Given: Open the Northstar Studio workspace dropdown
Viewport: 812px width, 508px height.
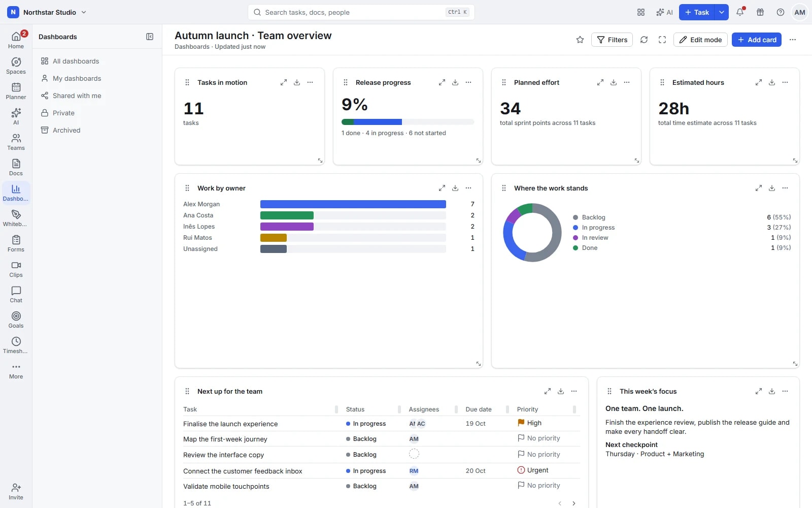Looking at the screenshot, I should (x=47, y=12).
